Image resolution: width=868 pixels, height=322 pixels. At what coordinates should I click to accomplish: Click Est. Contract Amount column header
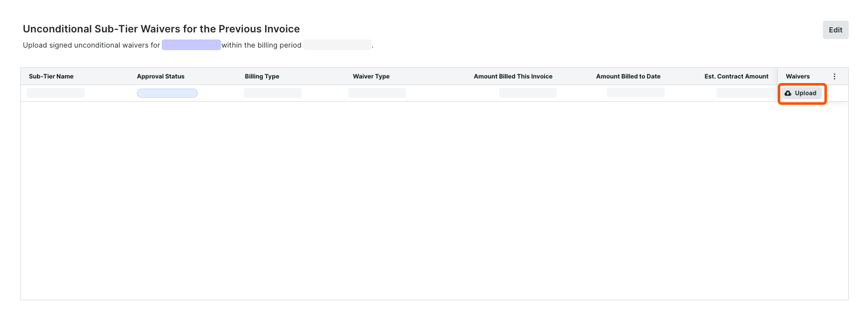pos(736,76)
